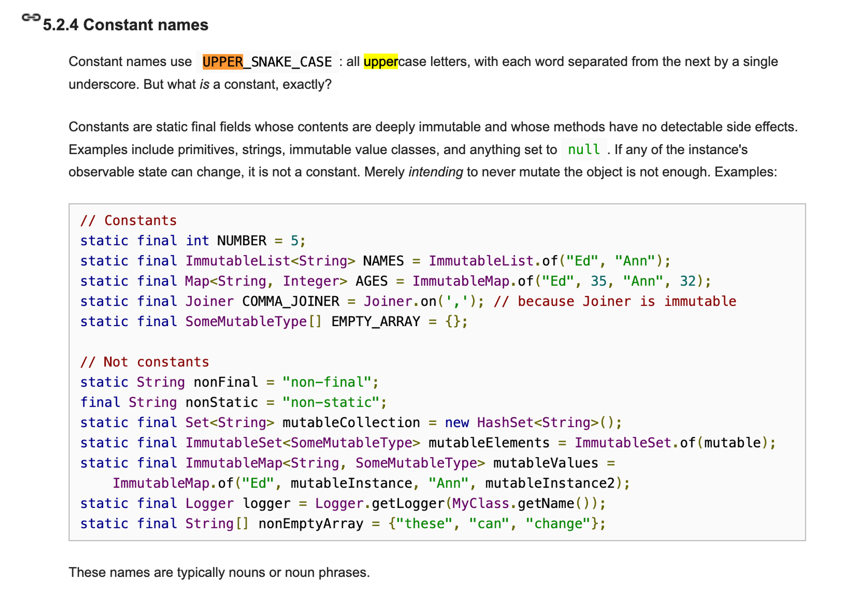
Task: Click the green null code literal
Action: 584,149
